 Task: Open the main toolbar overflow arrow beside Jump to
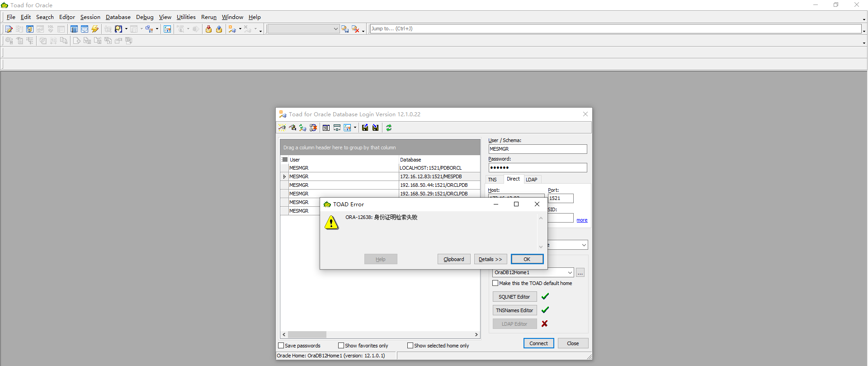pyautogui.click(x=864, y=31)
